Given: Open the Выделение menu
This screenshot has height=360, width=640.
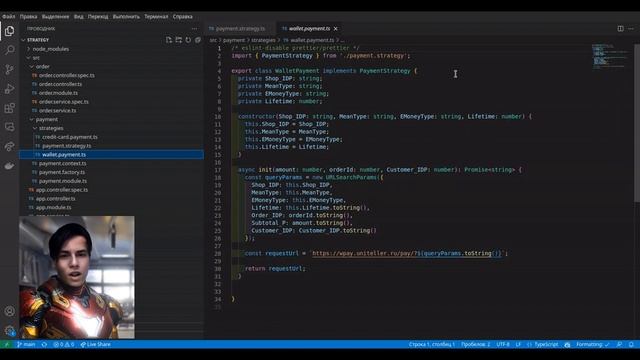Looking at the screenshot, I should pyautogui.click(x=56, y=17).
